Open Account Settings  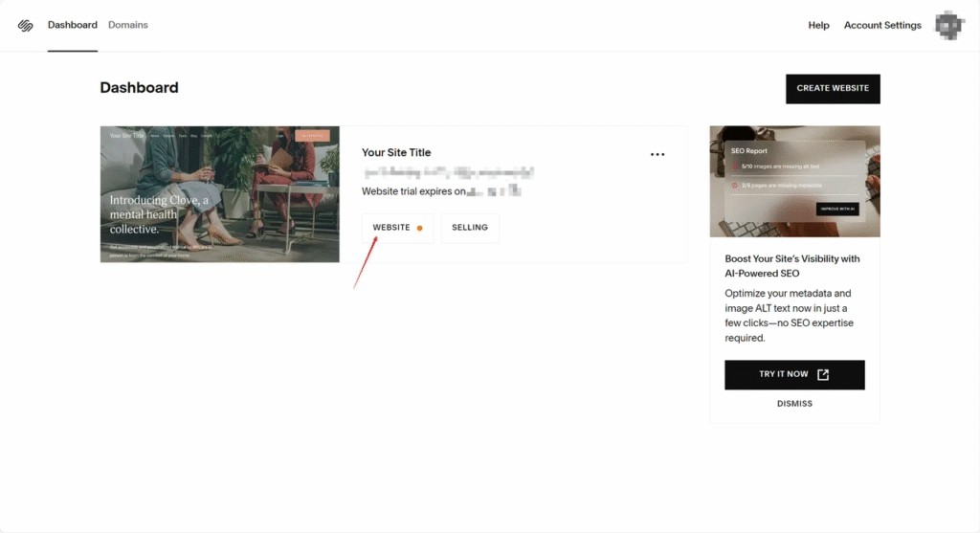(x=882, y=25)
